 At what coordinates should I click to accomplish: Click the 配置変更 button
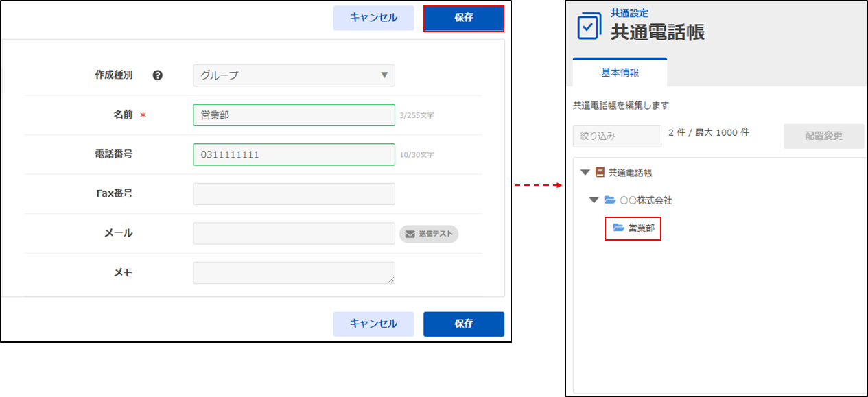[x=823, y=136]
